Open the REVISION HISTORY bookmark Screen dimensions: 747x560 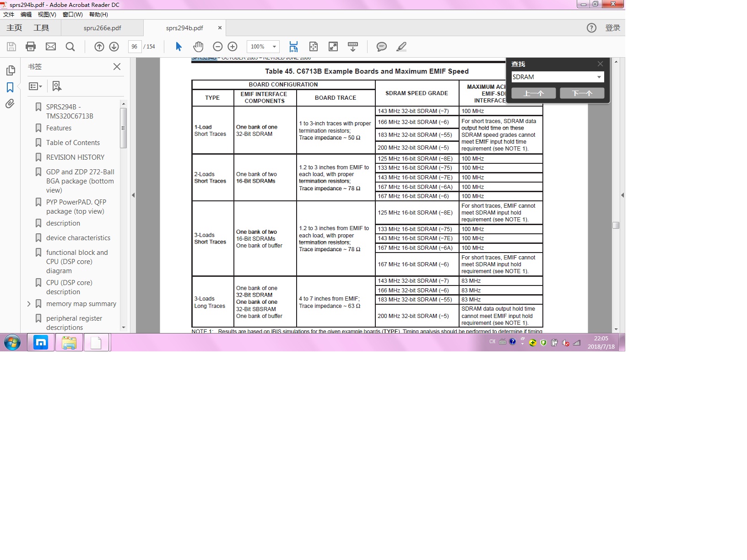click(x=75, y=157)
